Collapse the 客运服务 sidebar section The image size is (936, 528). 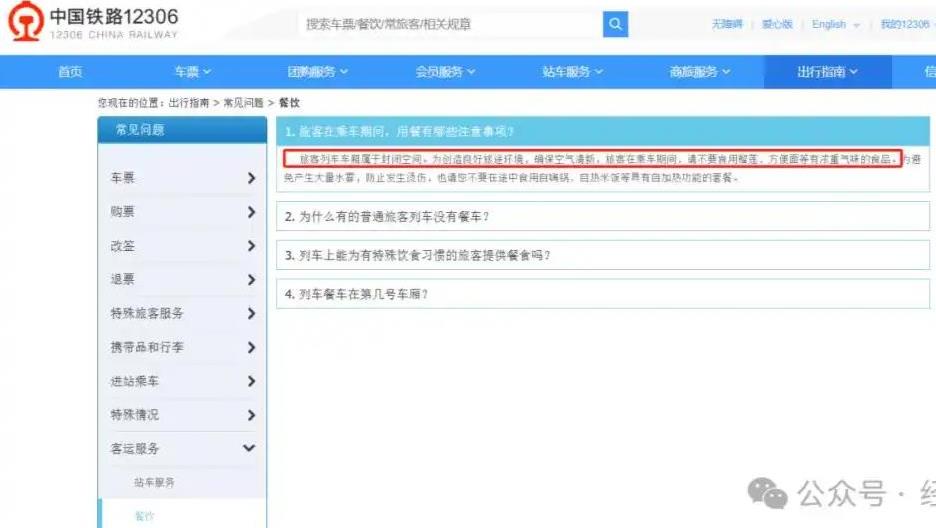point(249,449)
